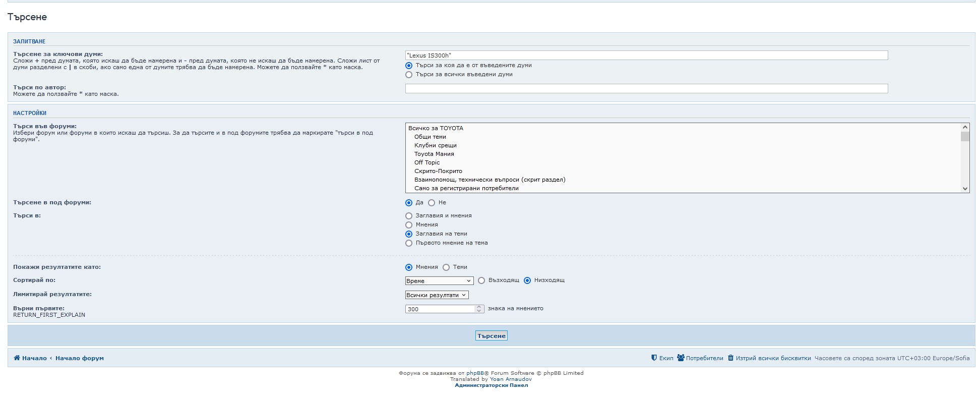Select 'Търси за коя да е' radio

[x=409, y=66]
